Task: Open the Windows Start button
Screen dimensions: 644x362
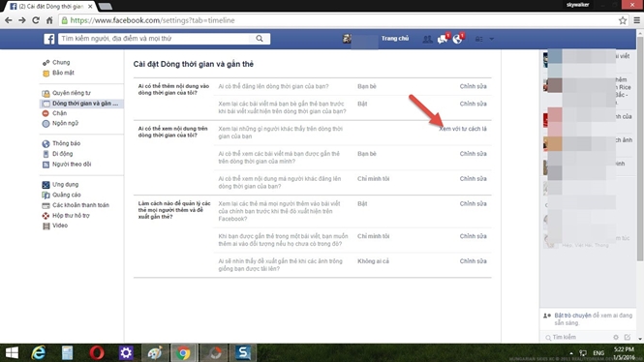Action: pyautogui.click(x=12, y=353)
